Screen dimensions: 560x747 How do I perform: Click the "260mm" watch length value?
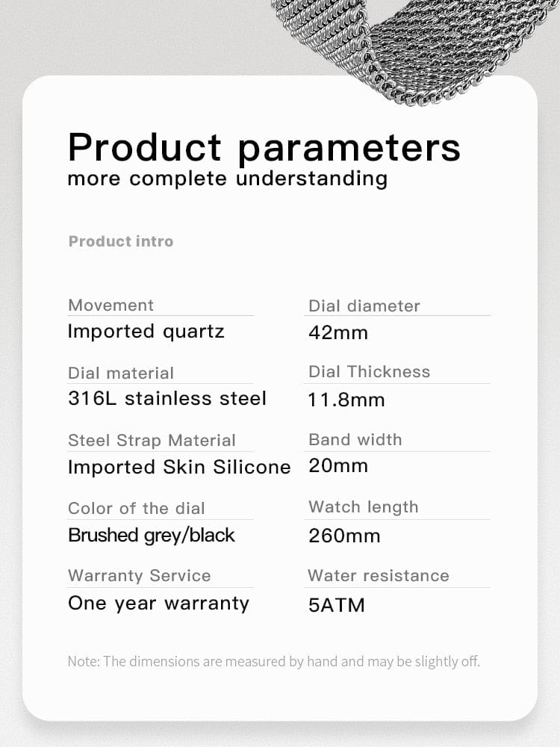pyautogui.click(x=344, y=536)
